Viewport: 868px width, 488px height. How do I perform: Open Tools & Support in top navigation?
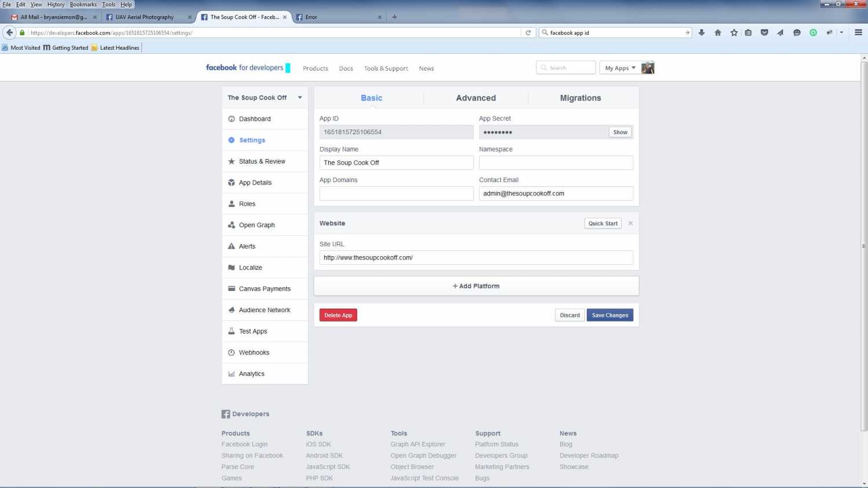click(x=386, y=68)
